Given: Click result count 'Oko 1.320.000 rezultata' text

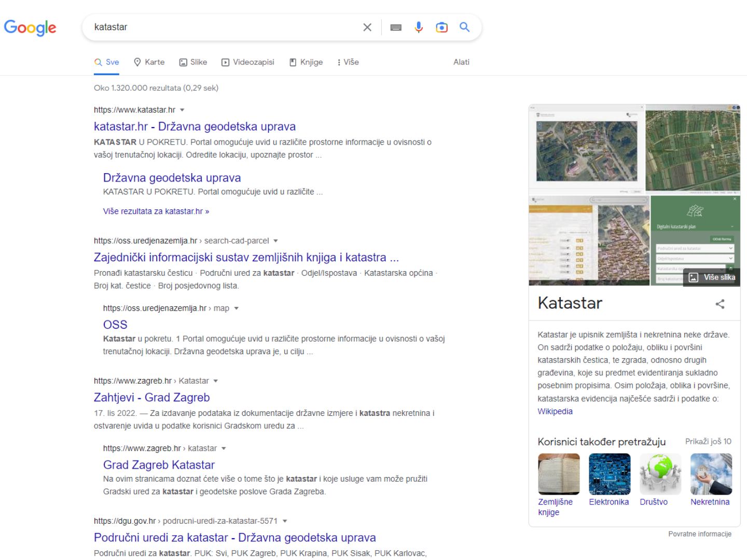Looking at the screenshot, I should tap(156, 88).
